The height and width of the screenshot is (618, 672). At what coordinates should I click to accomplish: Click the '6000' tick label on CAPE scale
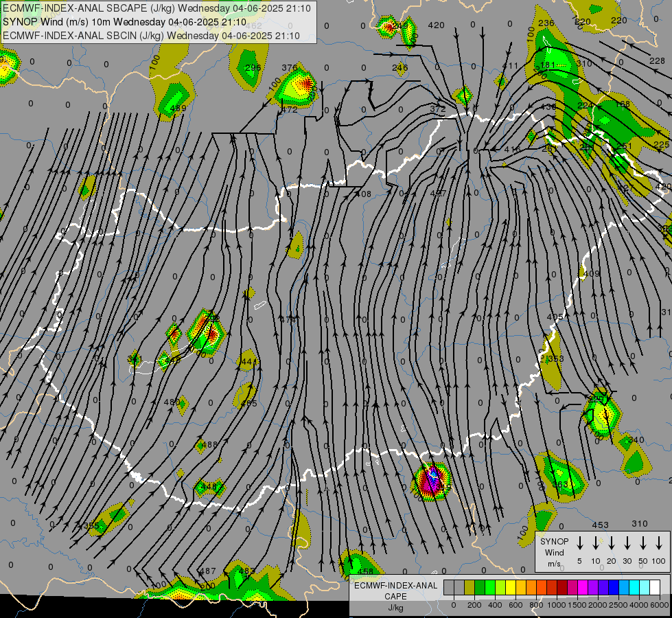coord(659,605)
